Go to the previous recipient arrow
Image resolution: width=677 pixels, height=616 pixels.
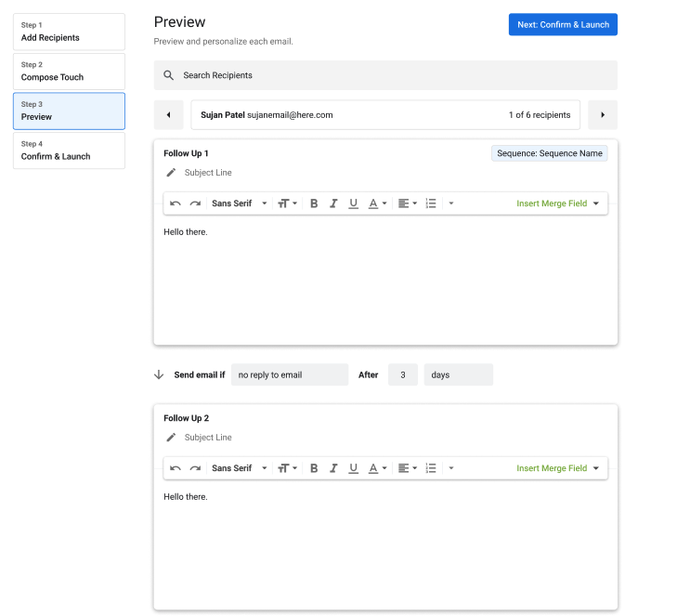pos(168,115)
